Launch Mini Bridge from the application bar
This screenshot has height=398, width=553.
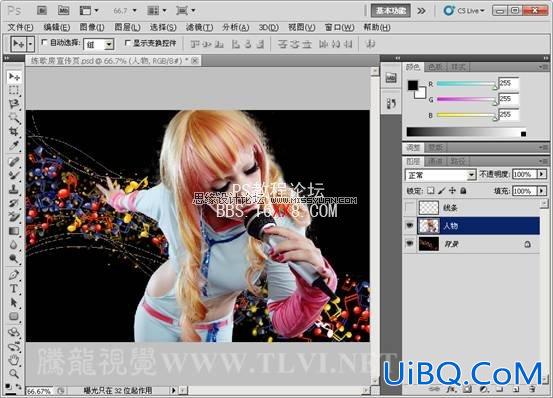point(63,11)
